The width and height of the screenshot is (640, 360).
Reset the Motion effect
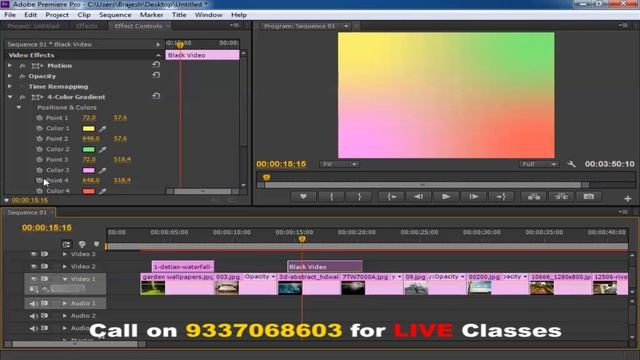(156, 64)
